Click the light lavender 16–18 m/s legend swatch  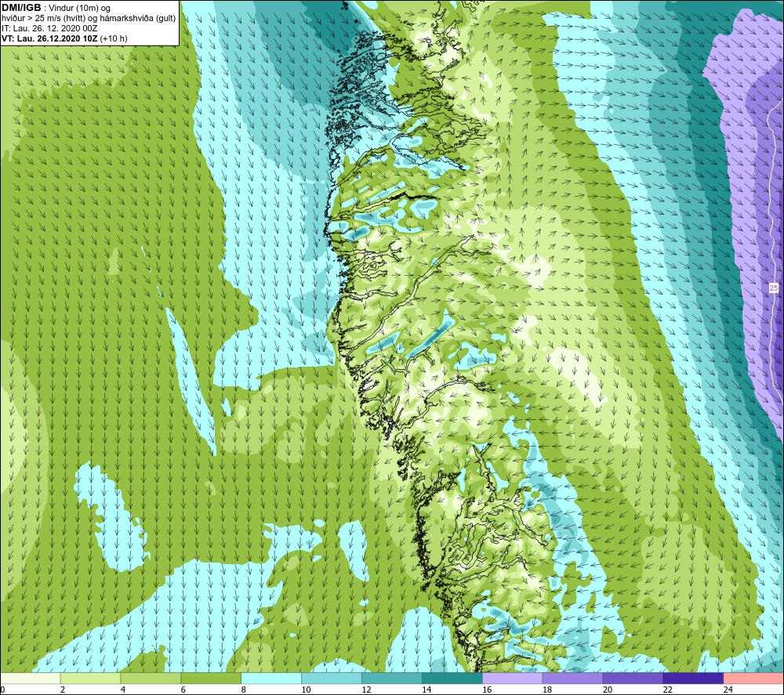(513, 678)
